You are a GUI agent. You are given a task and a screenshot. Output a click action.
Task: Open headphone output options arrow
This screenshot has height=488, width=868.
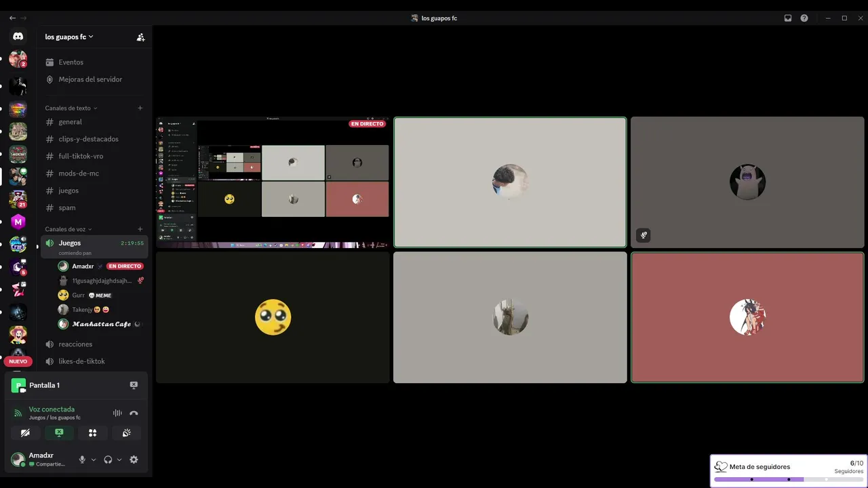[119, 460]
